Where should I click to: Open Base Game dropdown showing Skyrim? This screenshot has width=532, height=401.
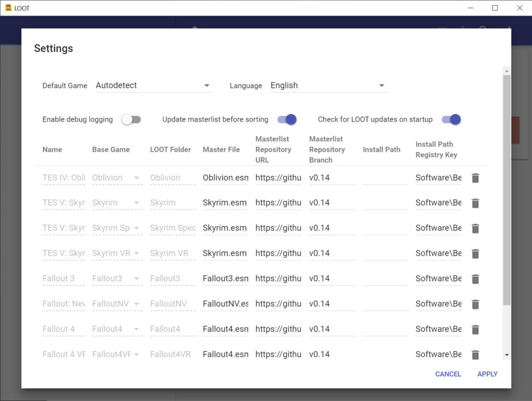117,203
